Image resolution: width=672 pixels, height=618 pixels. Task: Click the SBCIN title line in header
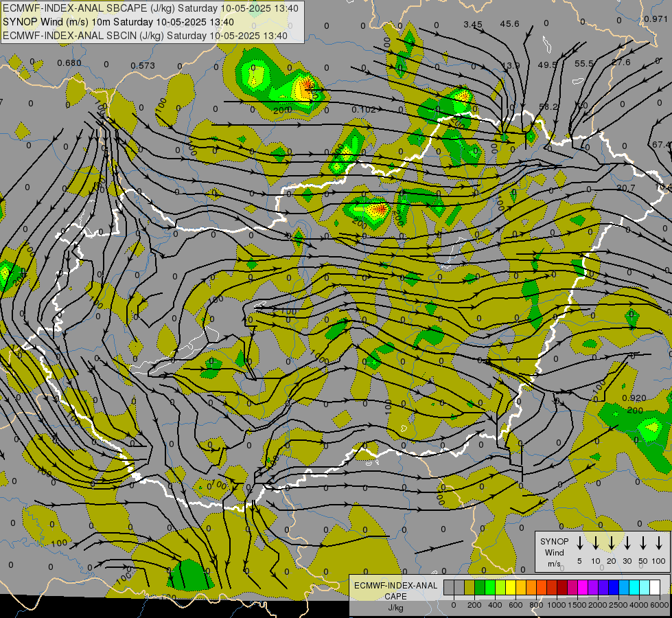(x=145, y=36)
